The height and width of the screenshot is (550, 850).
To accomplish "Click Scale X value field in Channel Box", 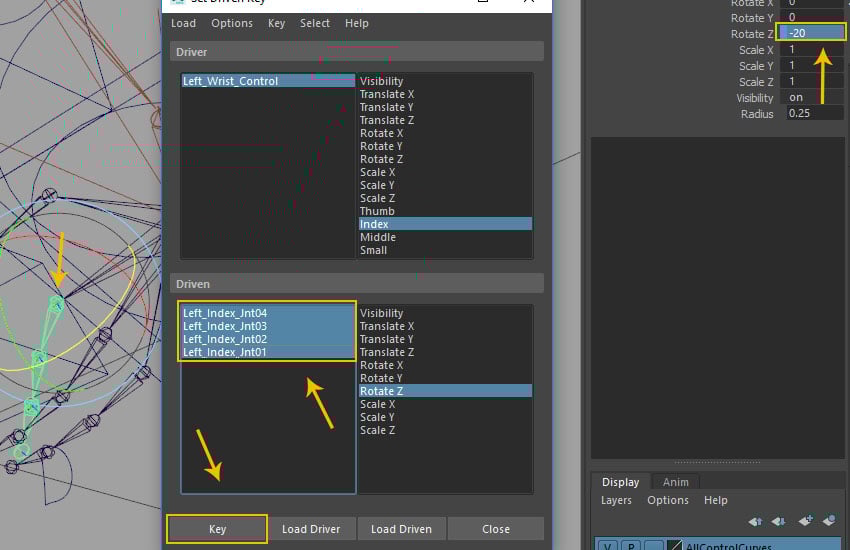I will point(812,49).
